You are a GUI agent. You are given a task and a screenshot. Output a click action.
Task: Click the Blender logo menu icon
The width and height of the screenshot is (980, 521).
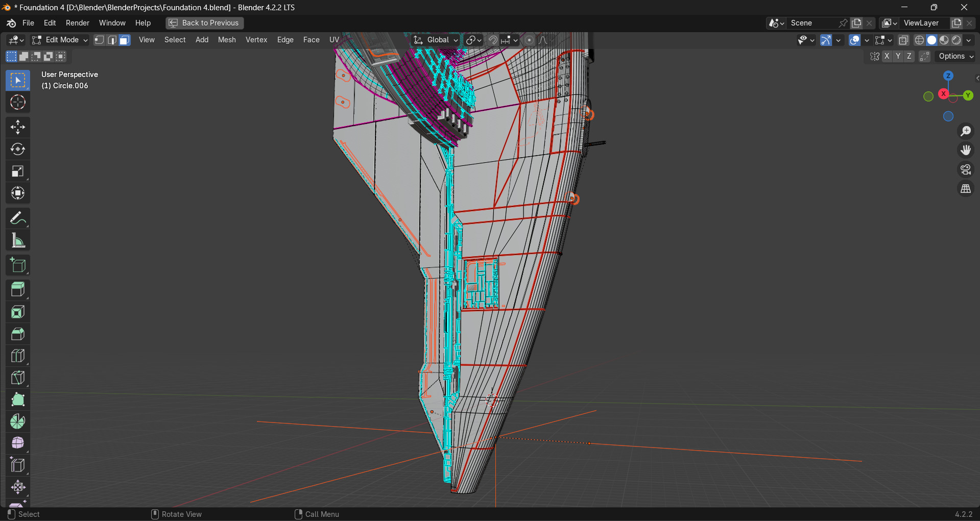click(11, 23)
